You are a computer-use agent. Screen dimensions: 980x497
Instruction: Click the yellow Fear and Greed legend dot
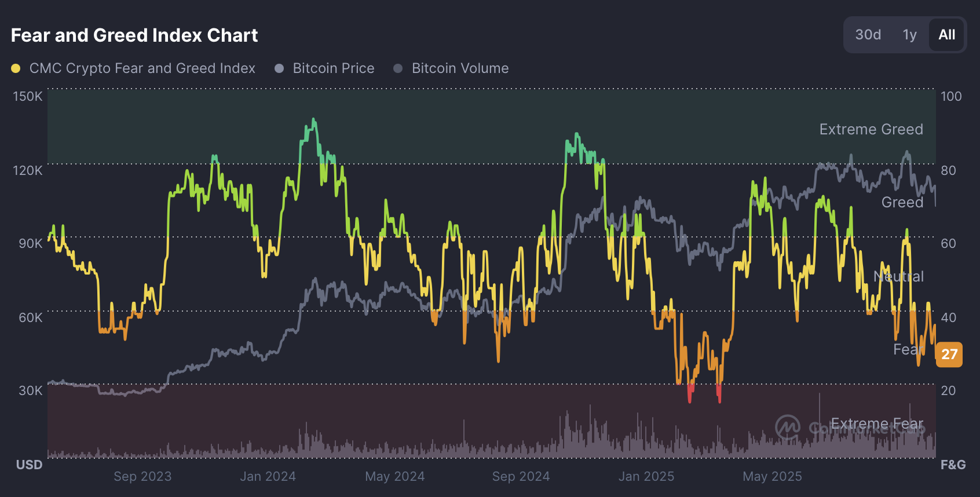[x=16, y=68]
